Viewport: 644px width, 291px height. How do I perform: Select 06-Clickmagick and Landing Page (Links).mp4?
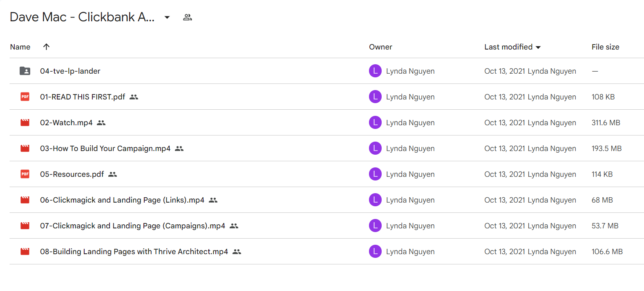[x=122, y=200]
